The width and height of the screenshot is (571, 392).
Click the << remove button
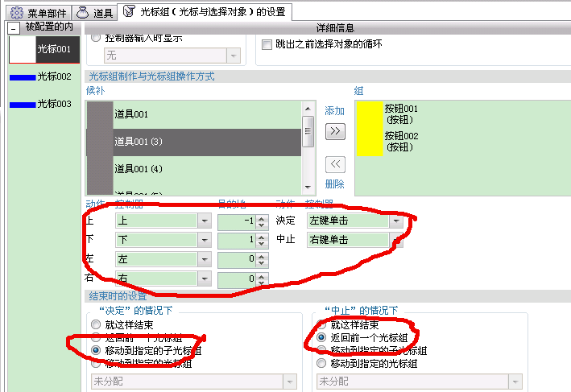pos(335,164)
